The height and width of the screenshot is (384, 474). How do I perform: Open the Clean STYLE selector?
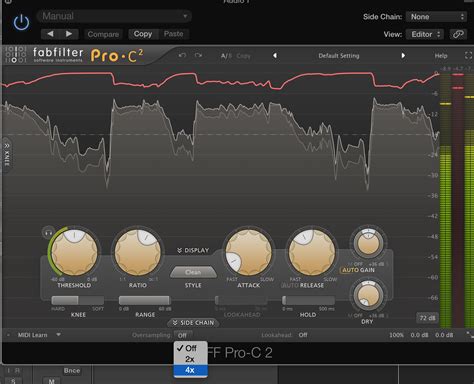click(x=193, y=272)
